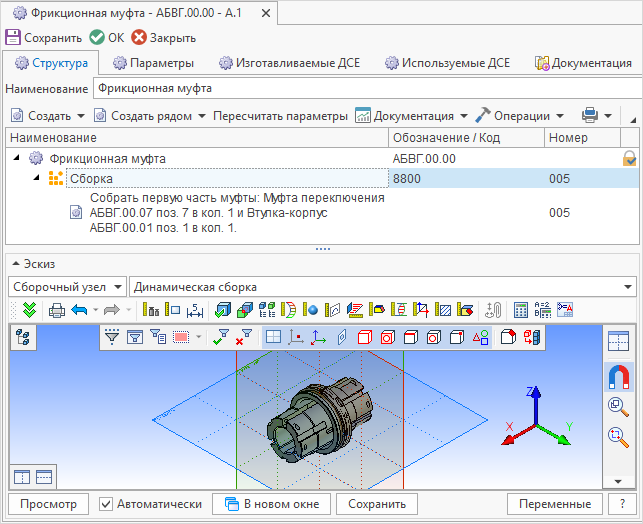643x524 pixels.
Task: Click the dimension measure icon with 5
Action: (x=195, y=310)
